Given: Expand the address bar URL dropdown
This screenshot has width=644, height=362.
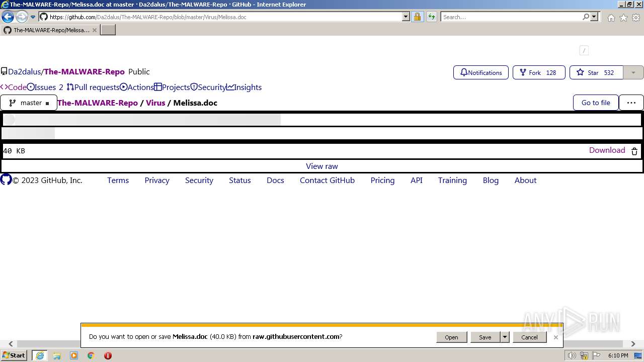Looking at the screenshot, I should (406, 17).
